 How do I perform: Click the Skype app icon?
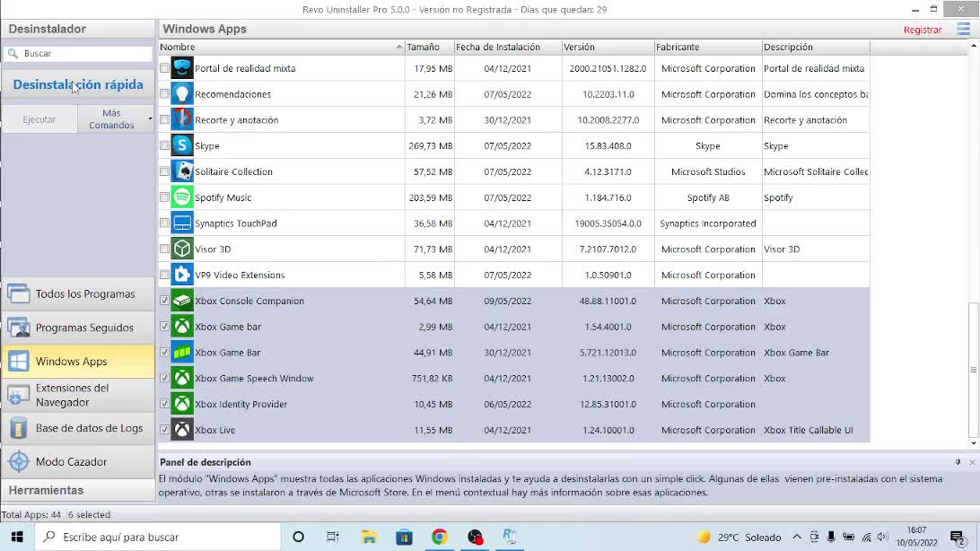pyautogui.click(x=182, y=145)
